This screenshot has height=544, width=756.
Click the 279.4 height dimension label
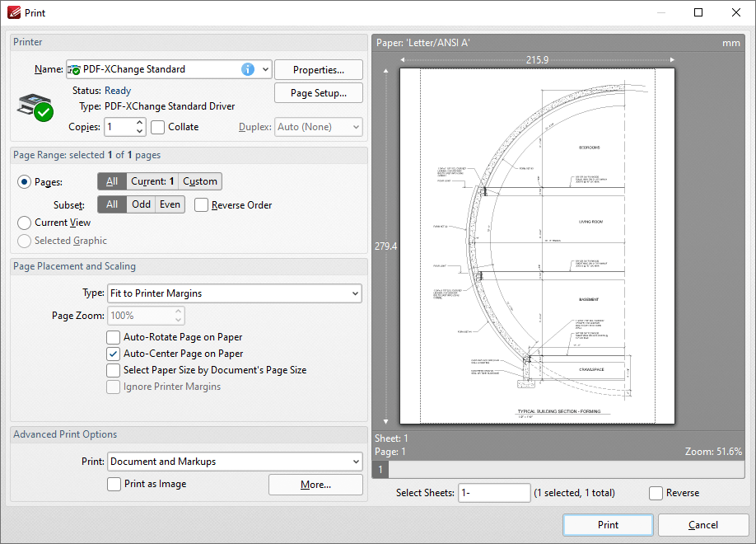tap(385, 246)
